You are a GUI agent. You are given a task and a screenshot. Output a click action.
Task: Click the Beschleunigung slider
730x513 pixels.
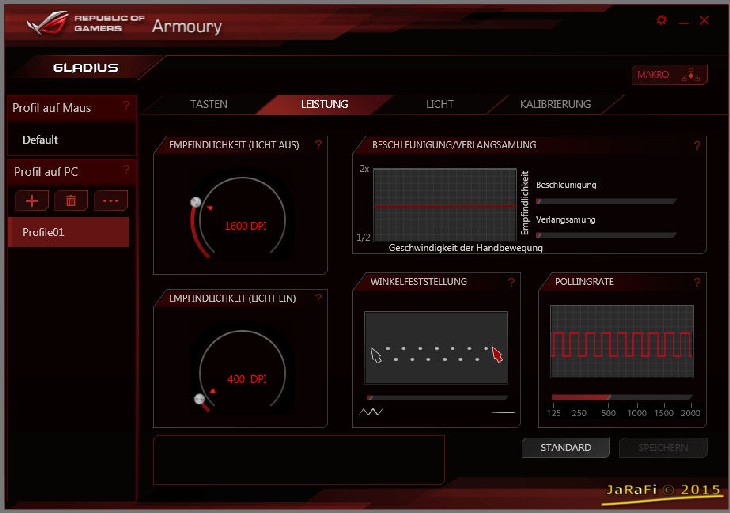click(606, 201)
